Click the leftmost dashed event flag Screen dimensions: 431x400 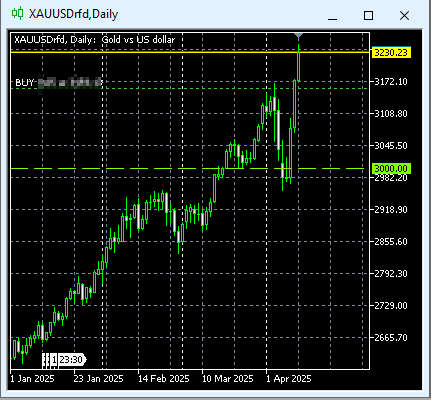44,360
